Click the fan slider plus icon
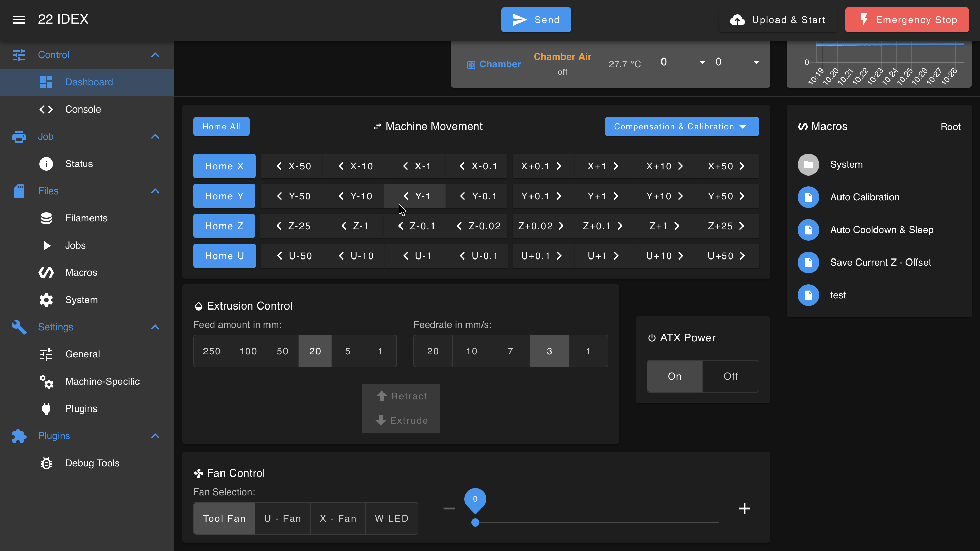The image size is (980, 551). [x=744, y=509]
